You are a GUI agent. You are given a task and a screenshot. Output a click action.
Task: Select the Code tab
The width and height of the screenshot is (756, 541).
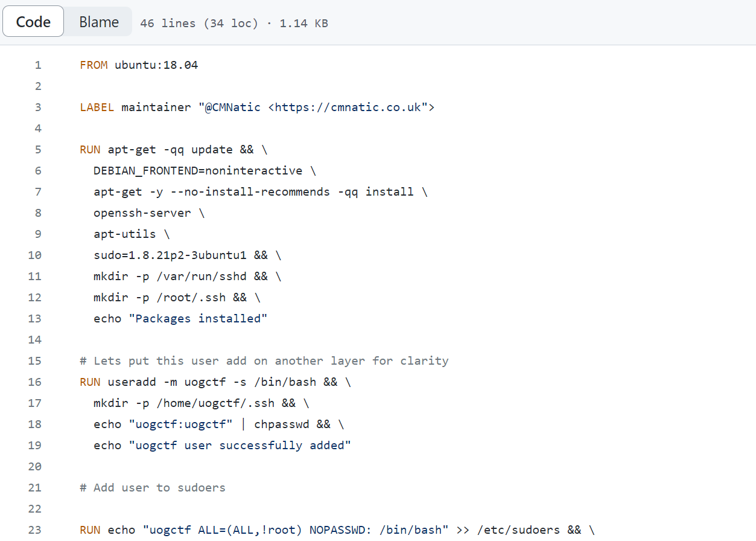coord(33,21)
